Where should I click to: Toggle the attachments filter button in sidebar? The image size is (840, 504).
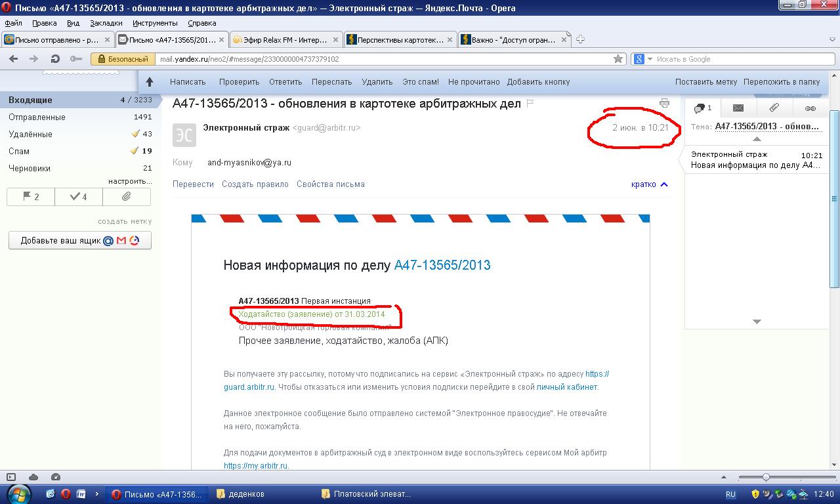(x=127, y=197)
